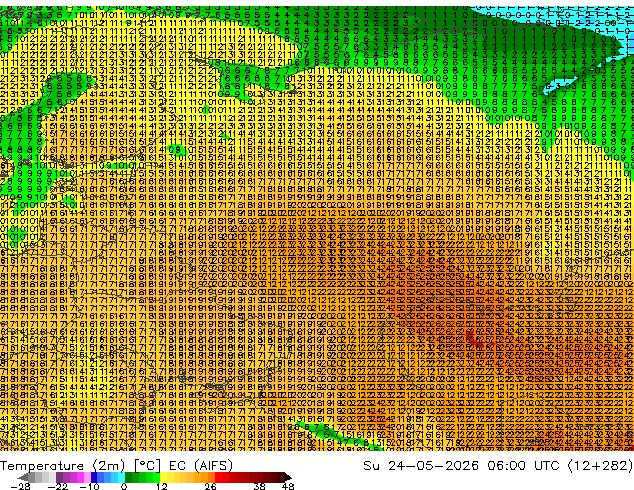Image resolution: width=634 pixels, height=490 pixels.
Task: Click the '12' legend value
Action: tap(162, 486)
